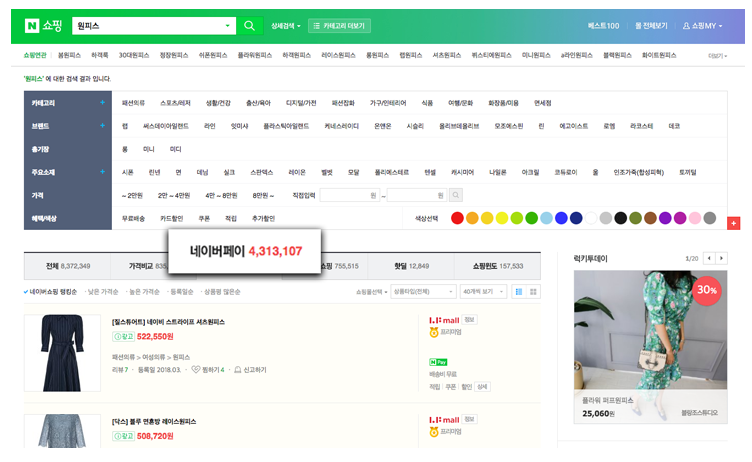This screenshot has width=752, height=462.
Task: Click the 30% discount badge
Action: pos(706,290)
